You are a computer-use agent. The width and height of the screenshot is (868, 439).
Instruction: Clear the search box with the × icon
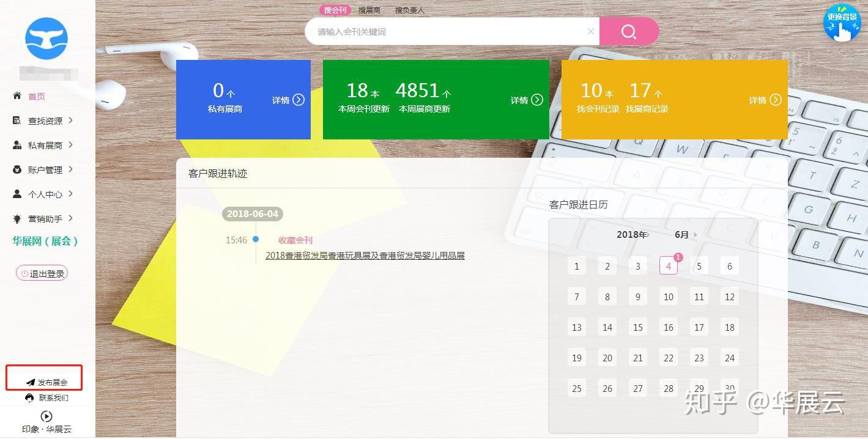click(x=590, y=31)
